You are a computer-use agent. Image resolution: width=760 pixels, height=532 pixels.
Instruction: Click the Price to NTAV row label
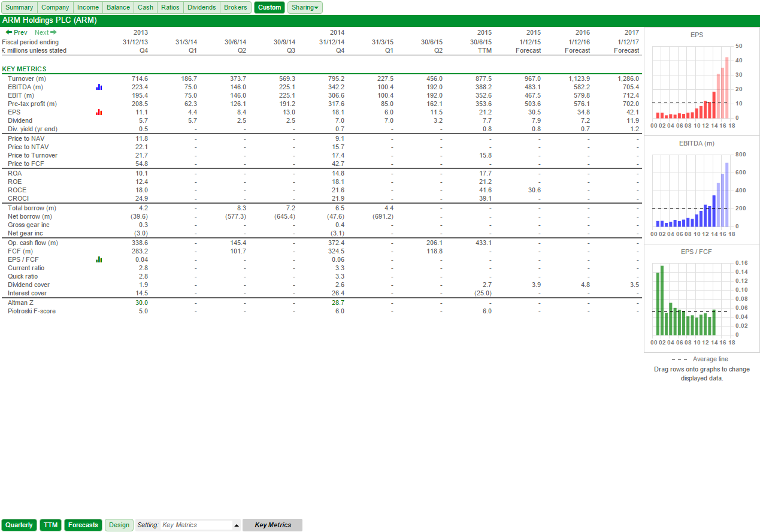[x=27, y=147]
